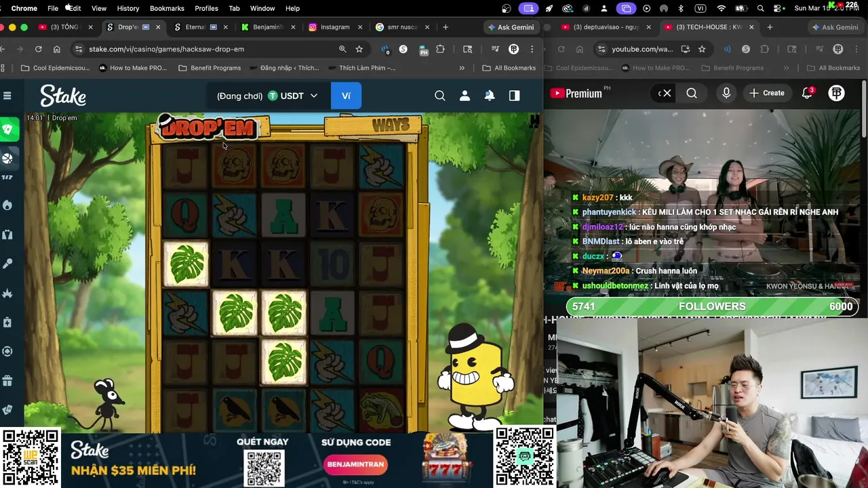Click the YouTube Create button

point(767,94)
